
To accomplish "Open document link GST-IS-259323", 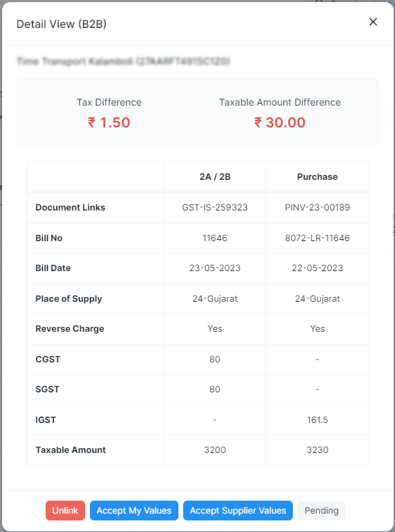I will tap(215, 207).
